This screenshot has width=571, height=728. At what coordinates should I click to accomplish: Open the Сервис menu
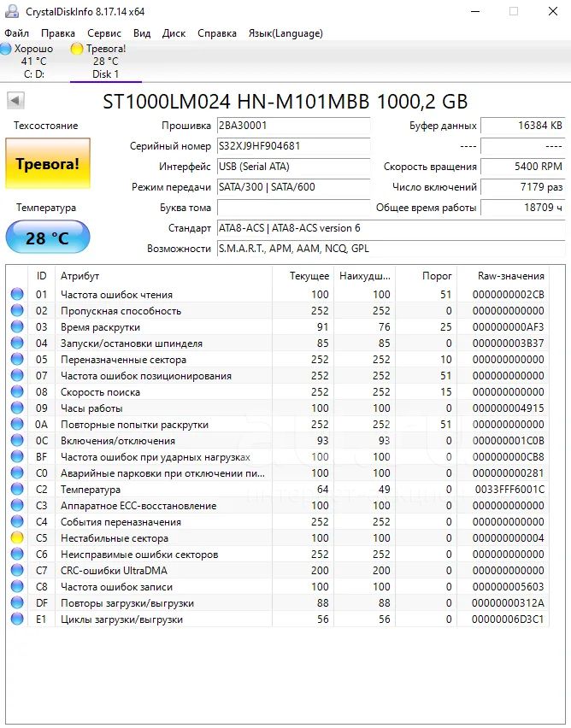(x=104, y=33)
